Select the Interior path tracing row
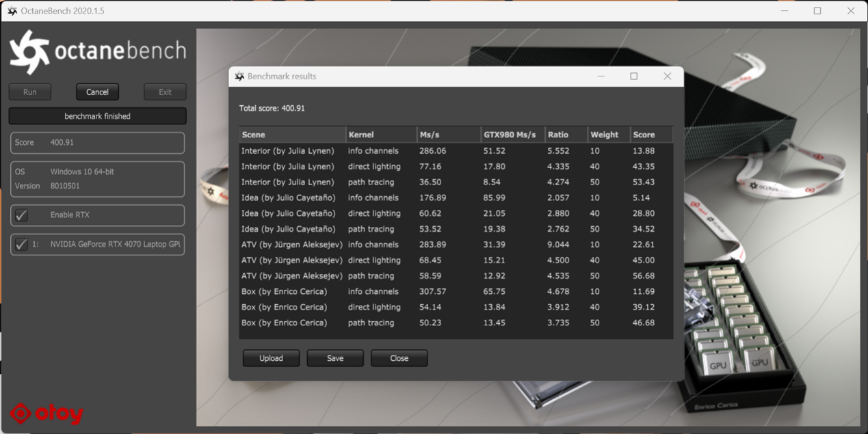 (x=456, y=182)
